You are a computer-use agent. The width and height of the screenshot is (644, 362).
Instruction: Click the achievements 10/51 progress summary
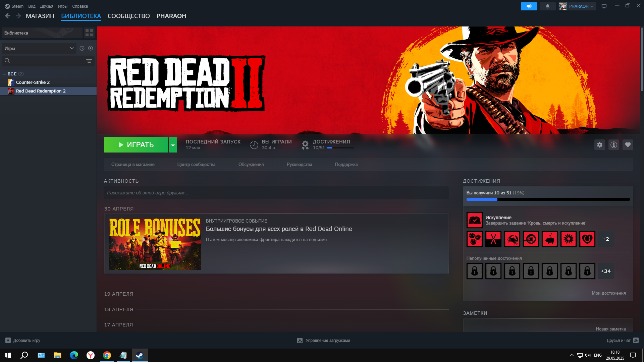pos(327,145)
